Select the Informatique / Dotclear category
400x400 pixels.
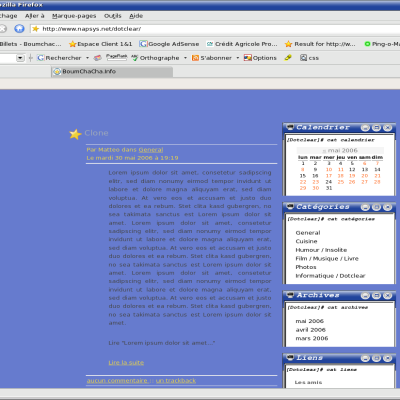pyautogui.click(x=330, y=276)
